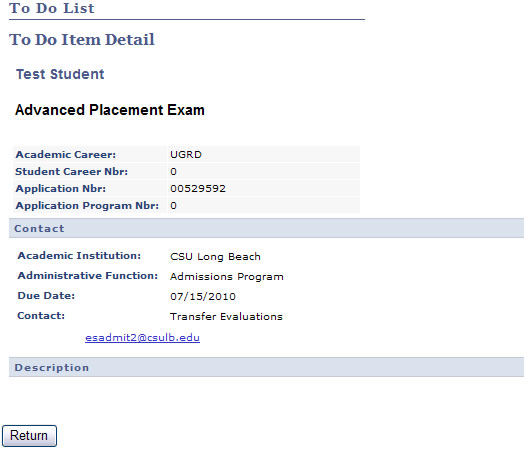Viewport: 529px width, 449px height.
Task: Click the CSU Long Beach institution value
Action: click(215, 257)
